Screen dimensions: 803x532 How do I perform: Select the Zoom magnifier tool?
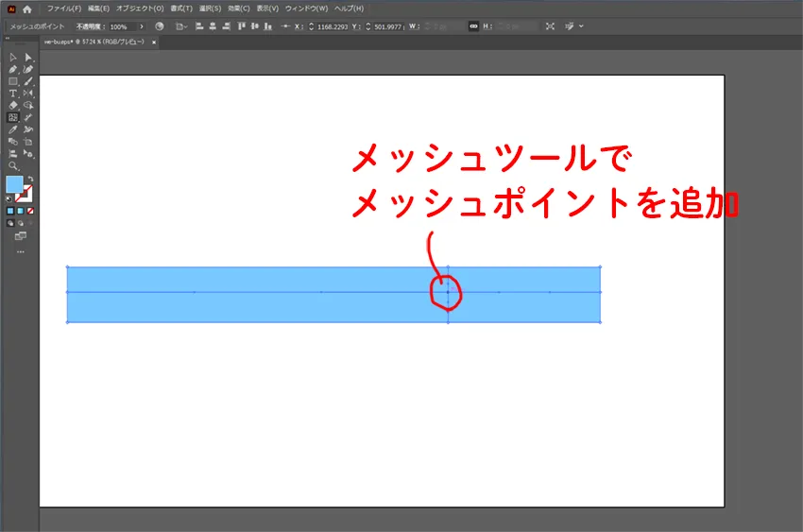pos(13,165)
